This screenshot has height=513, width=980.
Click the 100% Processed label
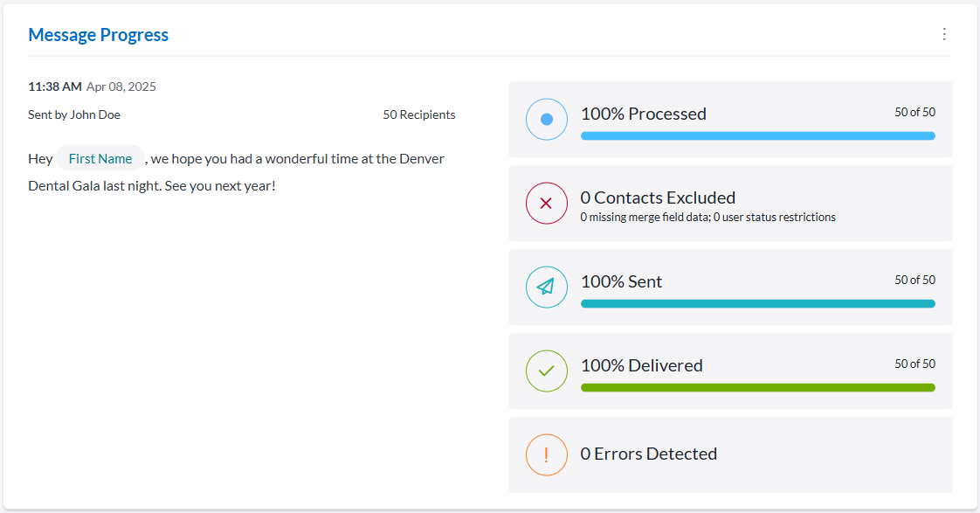[643, 114]
